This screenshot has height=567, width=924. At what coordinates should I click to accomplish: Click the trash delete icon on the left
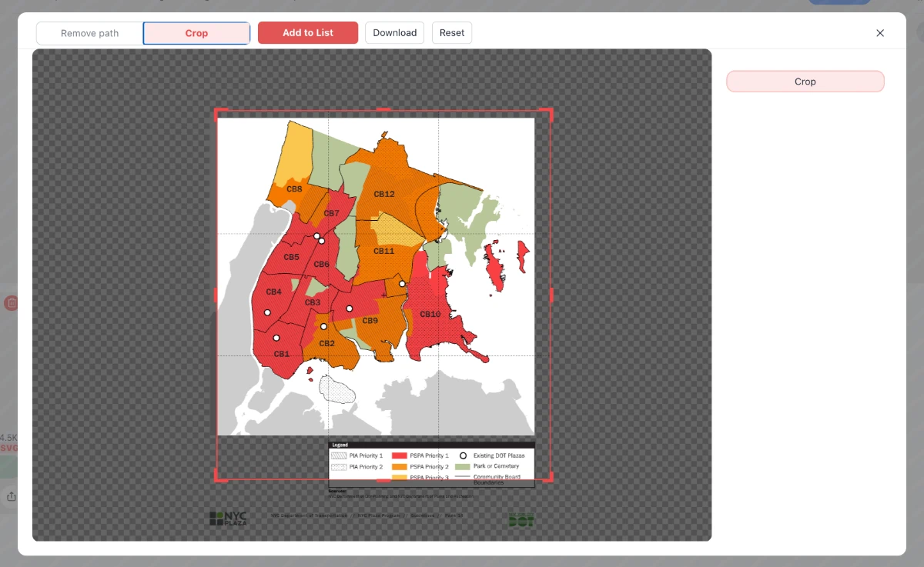12,302
